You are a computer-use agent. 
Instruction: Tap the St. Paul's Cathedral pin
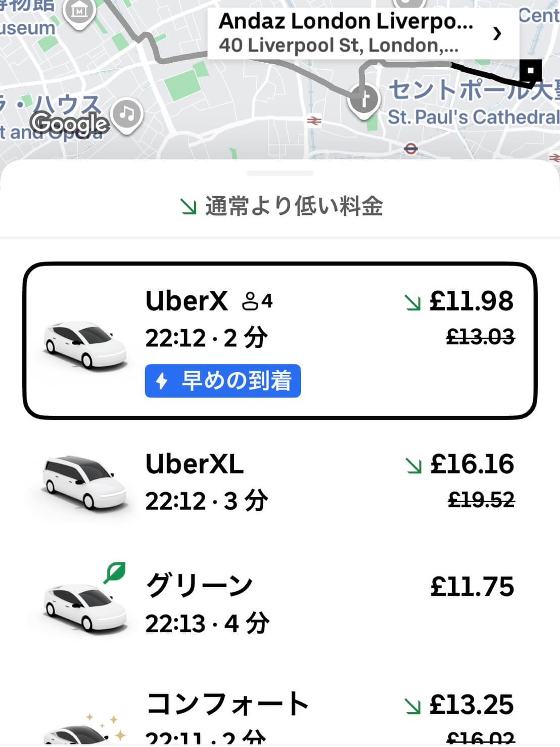(x=364, y=100)
